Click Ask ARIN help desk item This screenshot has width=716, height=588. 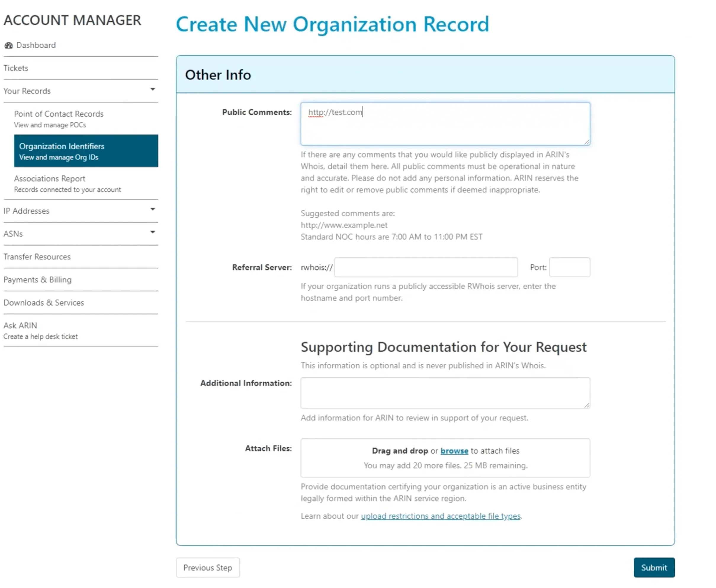pos(20,326)
